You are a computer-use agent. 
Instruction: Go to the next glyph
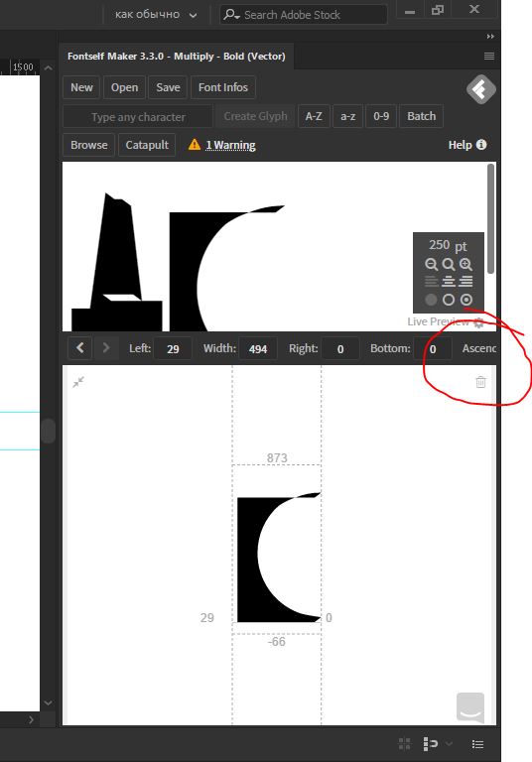point(106,348)
